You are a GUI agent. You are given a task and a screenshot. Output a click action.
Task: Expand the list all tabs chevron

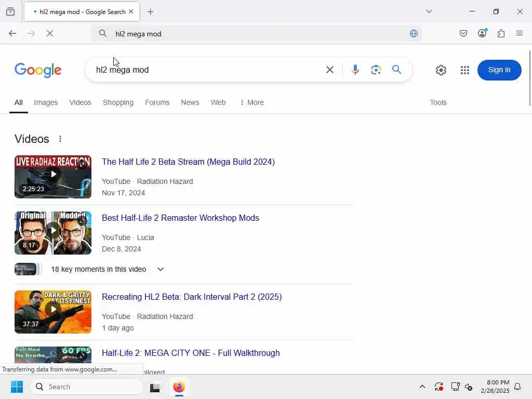point(429,11)
